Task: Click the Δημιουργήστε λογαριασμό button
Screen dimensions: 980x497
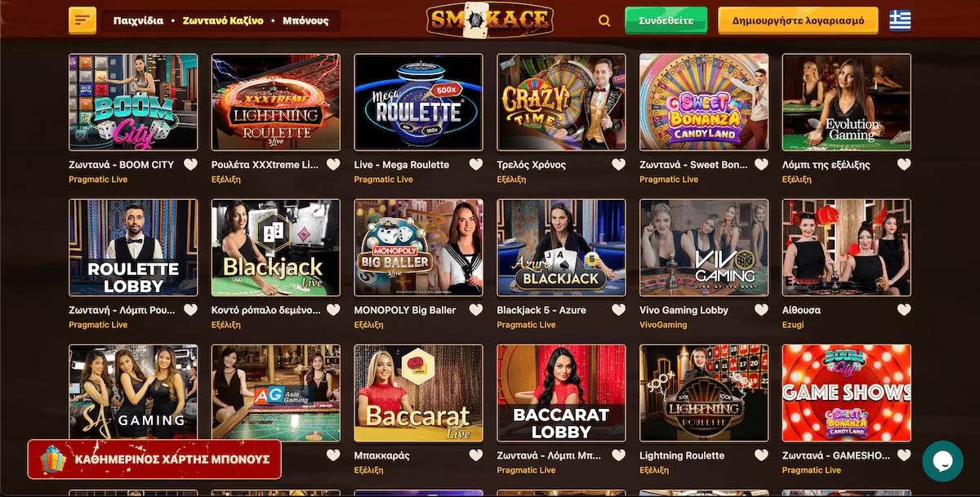Action: click(x=798, y=20)
